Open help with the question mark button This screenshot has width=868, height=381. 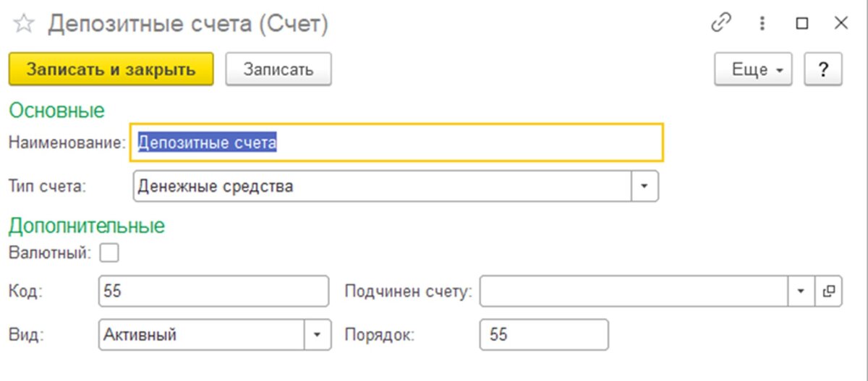click(x=822, y=70)
